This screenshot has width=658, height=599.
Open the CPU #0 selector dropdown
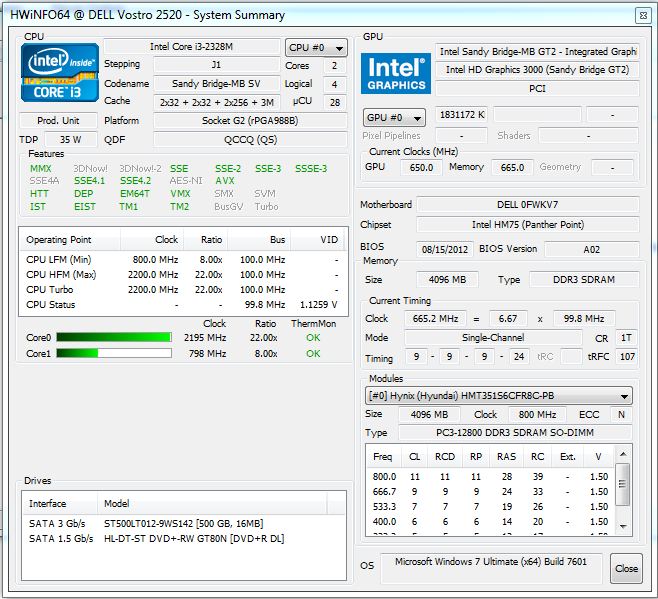[316, 47]
